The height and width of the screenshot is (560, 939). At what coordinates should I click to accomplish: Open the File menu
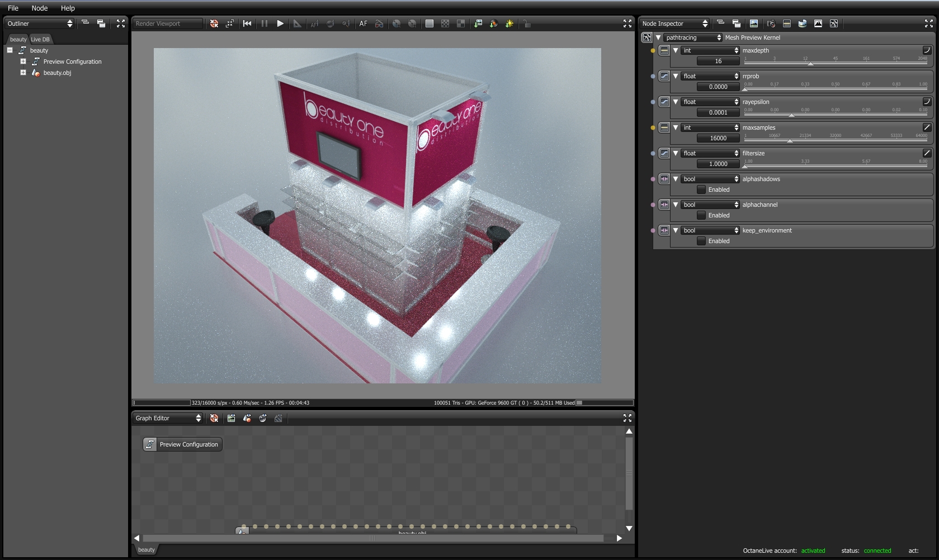coord(13,8)
